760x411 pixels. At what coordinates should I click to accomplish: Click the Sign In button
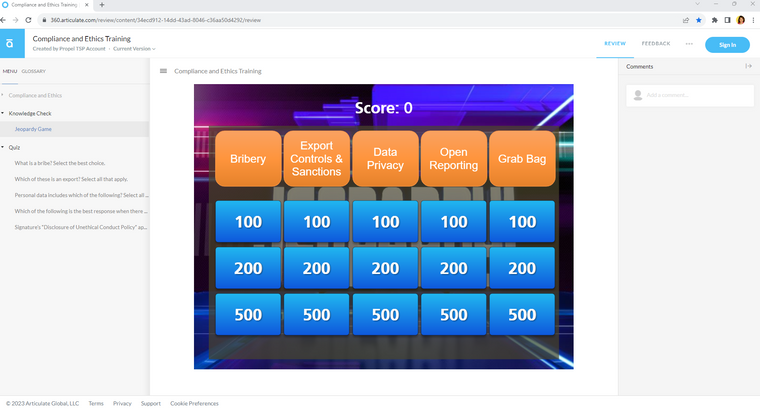[727, 44]
